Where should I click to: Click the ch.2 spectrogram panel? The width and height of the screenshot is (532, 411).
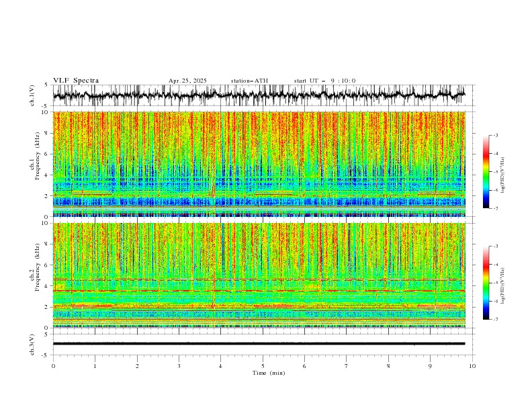(x=259, y=275)
